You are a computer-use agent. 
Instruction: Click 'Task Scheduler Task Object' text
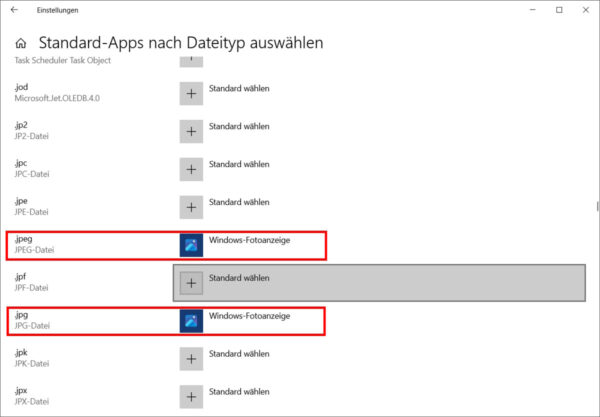pyautogui.click(x=62, y=60)
